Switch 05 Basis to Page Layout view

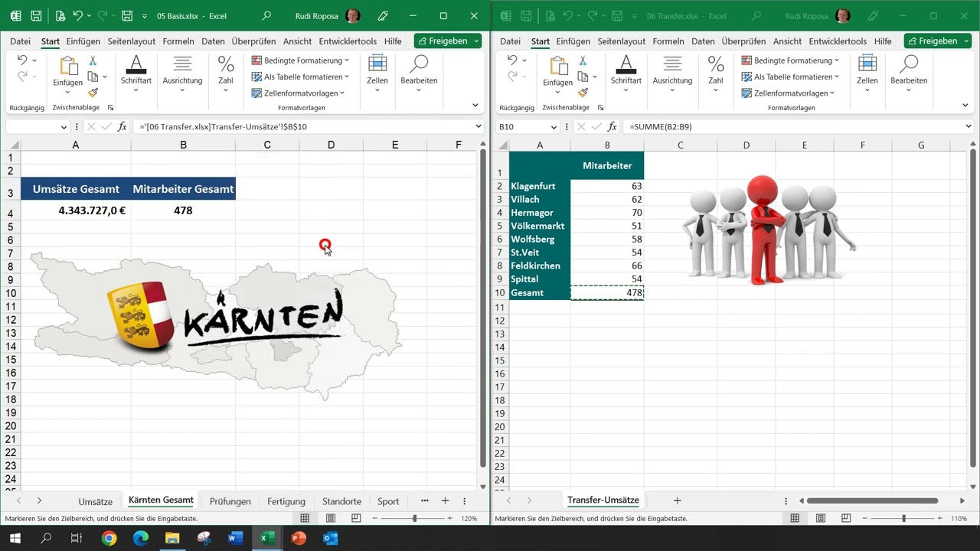coord(331,518)
